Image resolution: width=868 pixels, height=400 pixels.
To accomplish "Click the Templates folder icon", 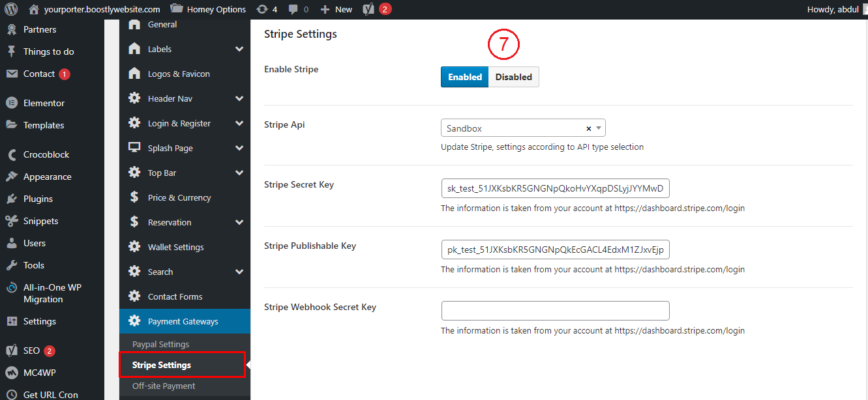I will [x=12, y=125].
